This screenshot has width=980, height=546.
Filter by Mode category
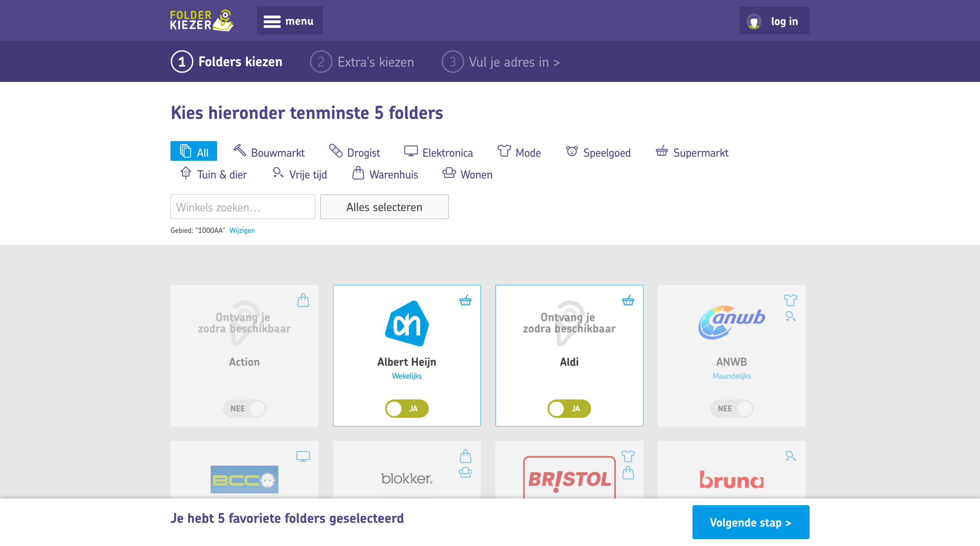(519, 152)
